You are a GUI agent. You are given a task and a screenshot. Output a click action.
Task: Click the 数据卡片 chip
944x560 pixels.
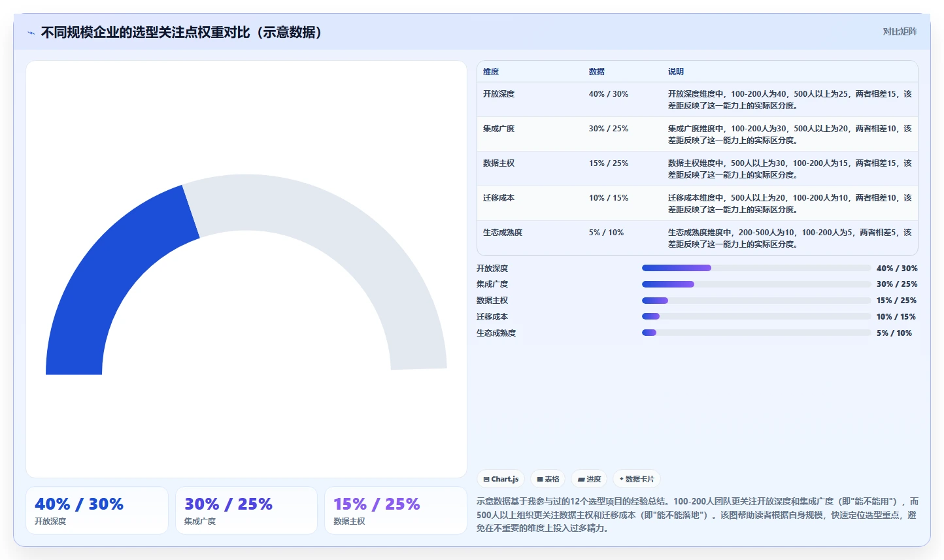637,479
